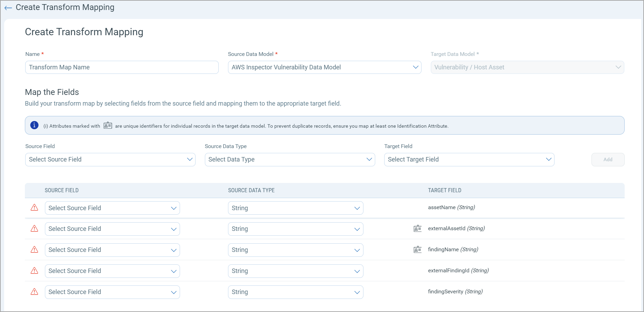The height and width of the screenshot is (312, 644).
Task: Click the Add button
Action: (x=607, y=159)
